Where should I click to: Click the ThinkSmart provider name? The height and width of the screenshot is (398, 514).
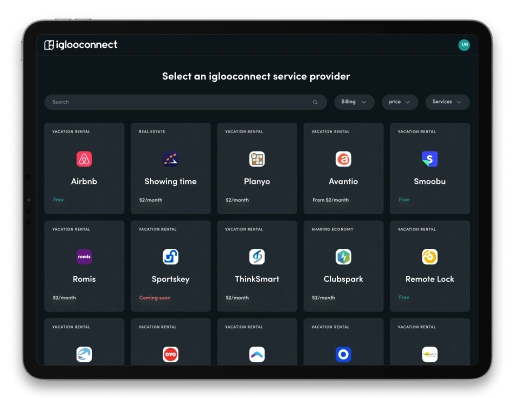coord(257,279)
